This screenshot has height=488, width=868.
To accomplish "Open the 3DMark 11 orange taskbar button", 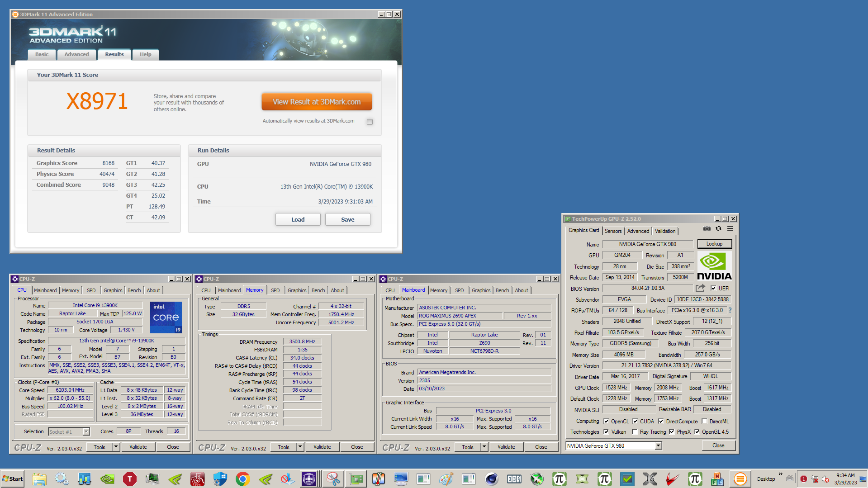I will 740,479.
